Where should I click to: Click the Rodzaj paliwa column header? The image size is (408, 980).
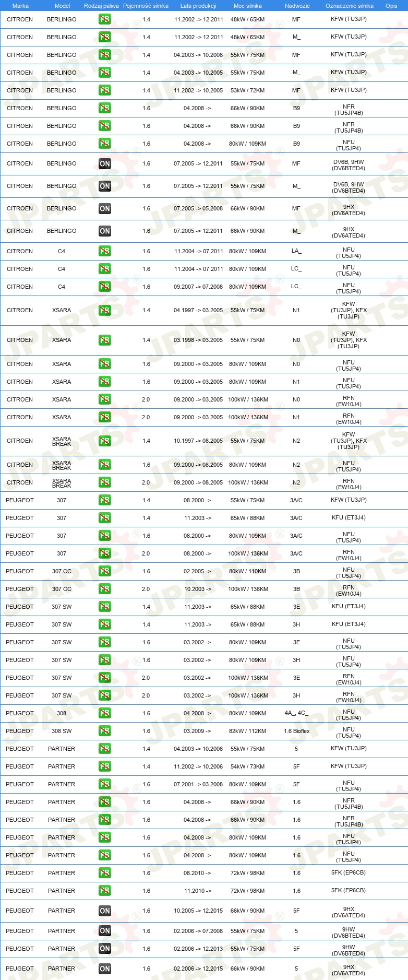pyautogui.click(x=101, y=6)
